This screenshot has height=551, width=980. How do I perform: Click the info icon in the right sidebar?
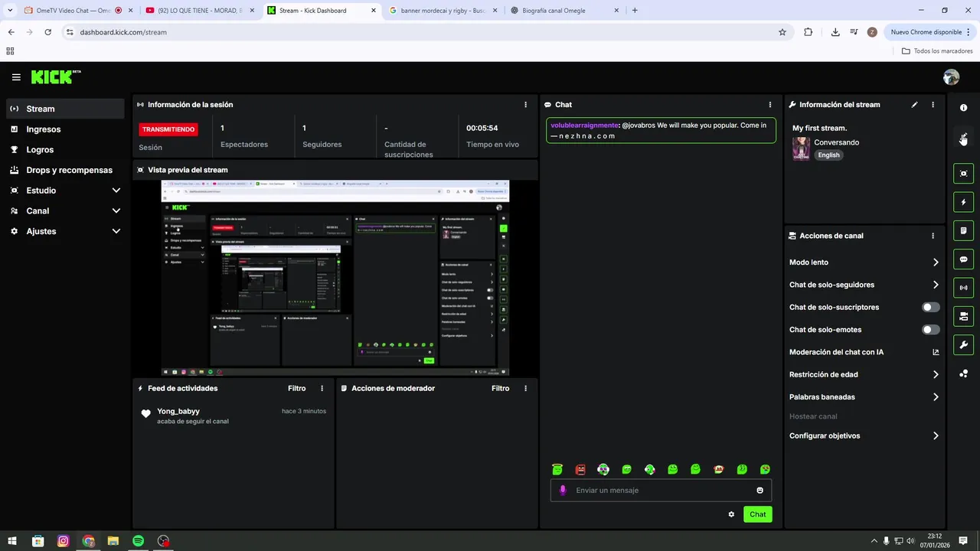point(964,108)
